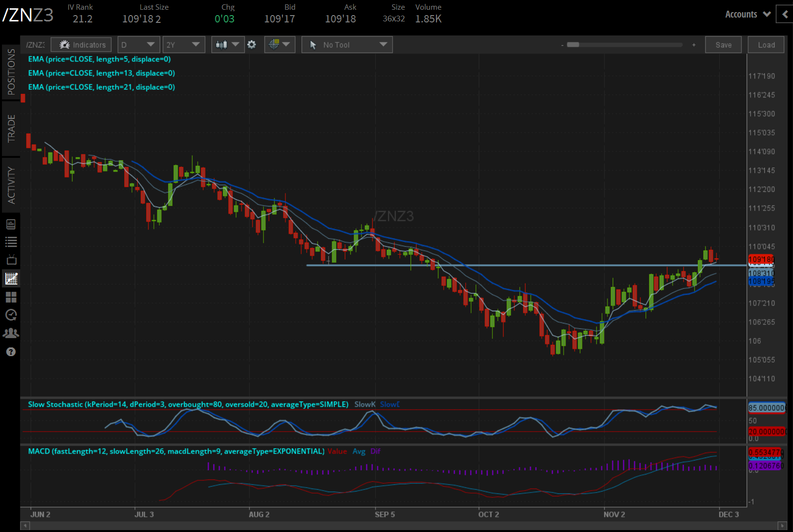The image size is (793, 532).
Task: Open the community people icon in sidebar
Action: coord(11,333)
